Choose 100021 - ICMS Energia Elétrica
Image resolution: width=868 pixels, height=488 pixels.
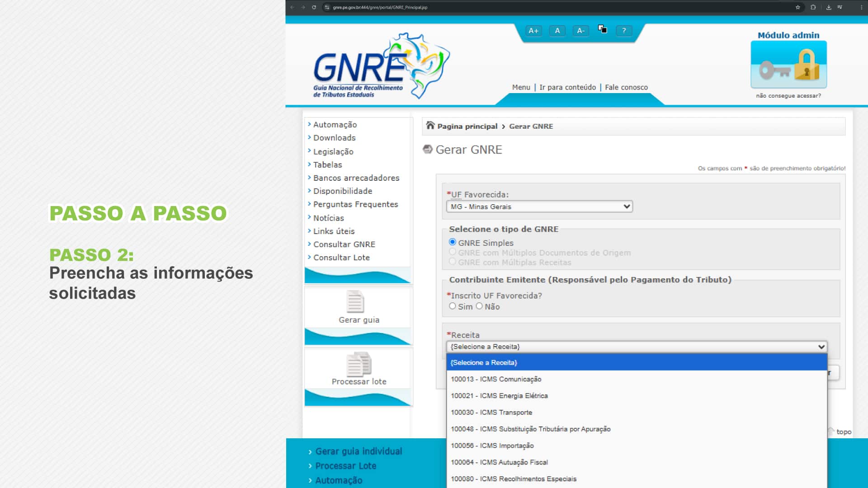point(637,396)
